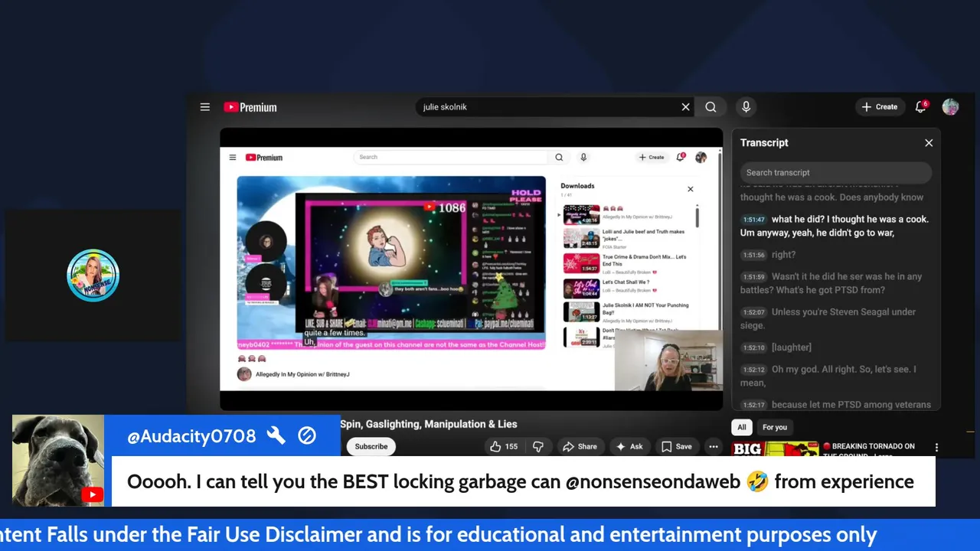Click the Ask button
This screenshot has height=551, width=980.
(629, 446)
